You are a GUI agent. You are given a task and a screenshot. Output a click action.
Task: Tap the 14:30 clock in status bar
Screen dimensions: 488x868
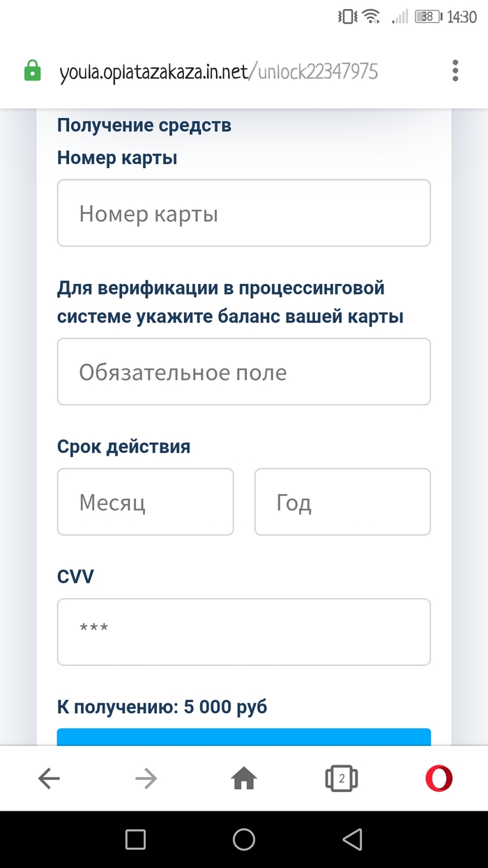(x=462, y=17)
